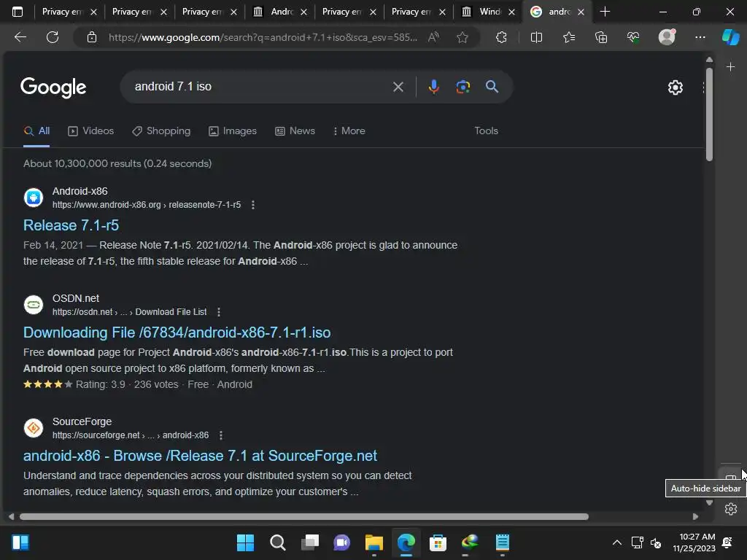
Task: Click the horizontal scrollbar thumb
Action: tap(304, 517)
